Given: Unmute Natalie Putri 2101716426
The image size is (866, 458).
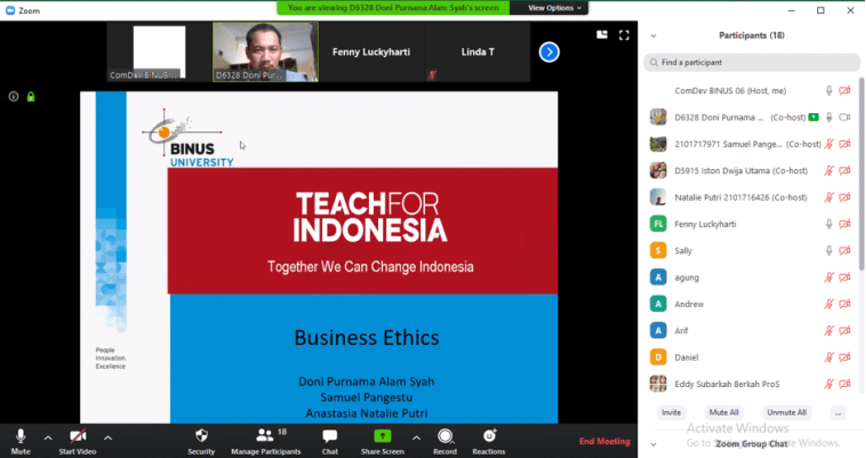Looking at the screenshot, I should click(829, 197).
